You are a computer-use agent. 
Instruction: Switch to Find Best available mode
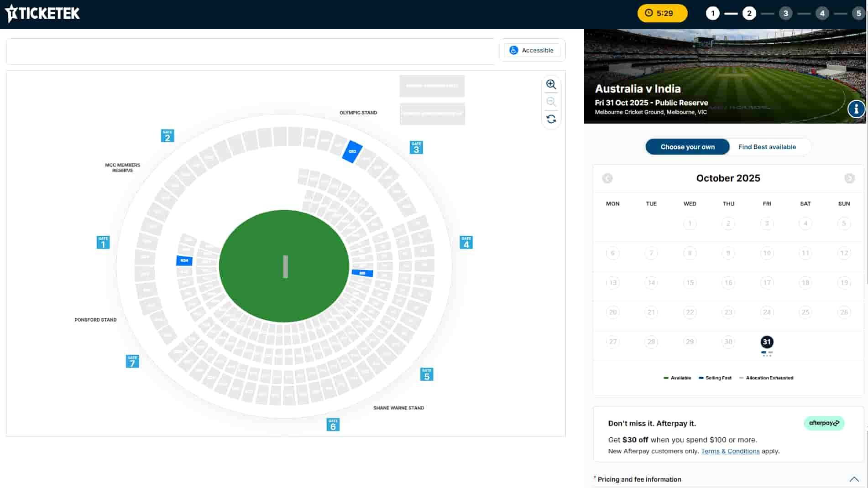click(x=767, y=147)
